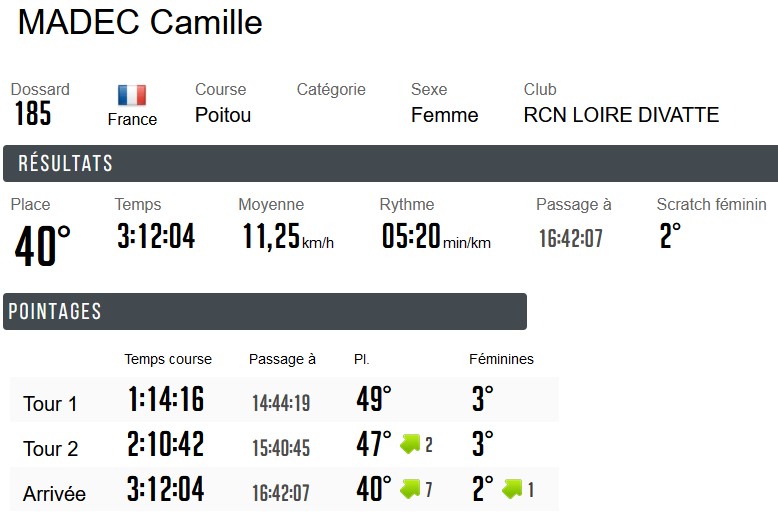Click the Tour 1 time 1:14:16
Viewport: 778px width, 512px height.
166,400
